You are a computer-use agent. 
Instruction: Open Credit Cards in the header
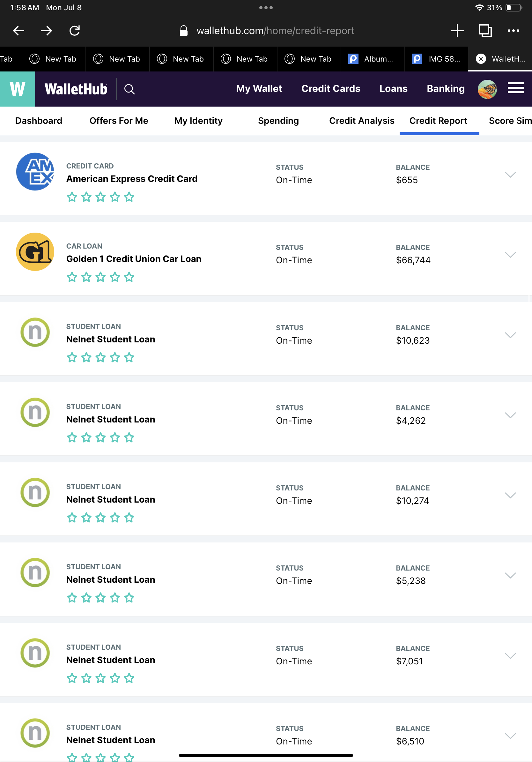point(331,89)
